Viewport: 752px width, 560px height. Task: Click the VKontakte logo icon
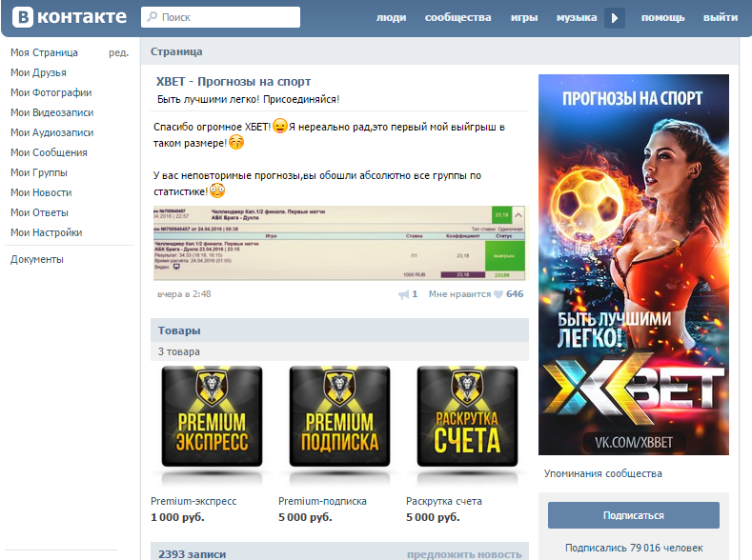click(x=23, y=17)
